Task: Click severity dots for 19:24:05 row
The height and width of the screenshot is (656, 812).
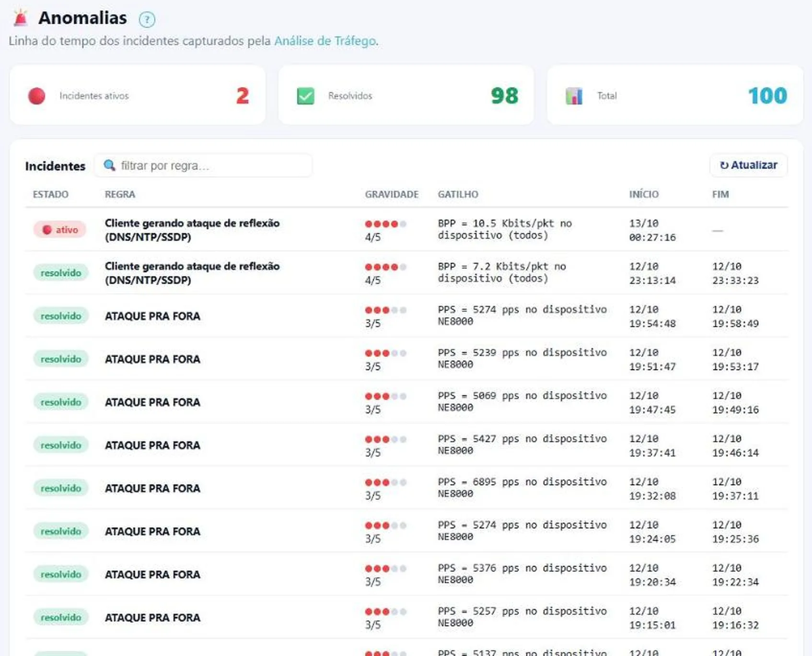Action: pyautogui.click(x=386, y=526)
